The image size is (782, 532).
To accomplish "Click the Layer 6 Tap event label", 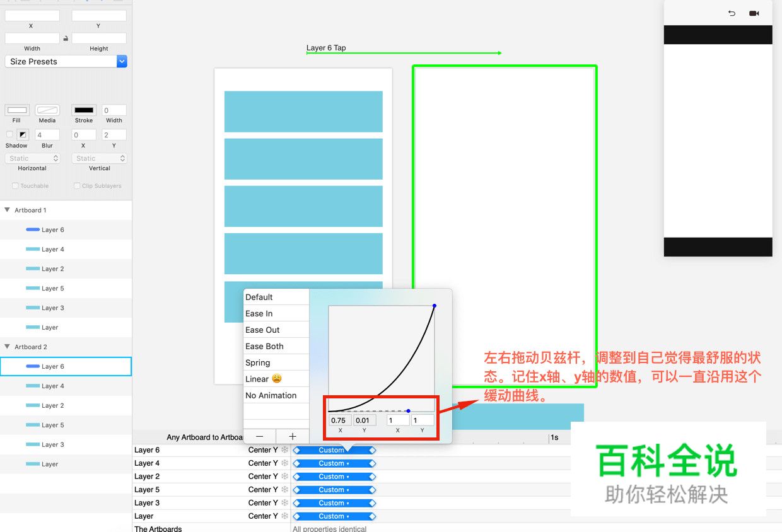I will coord(326,48).
